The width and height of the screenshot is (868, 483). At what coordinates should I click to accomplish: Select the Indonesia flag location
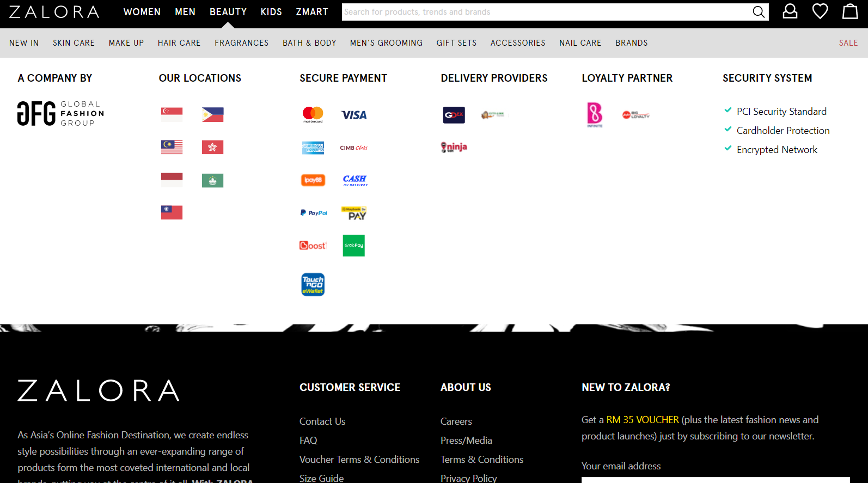[172, 180]
